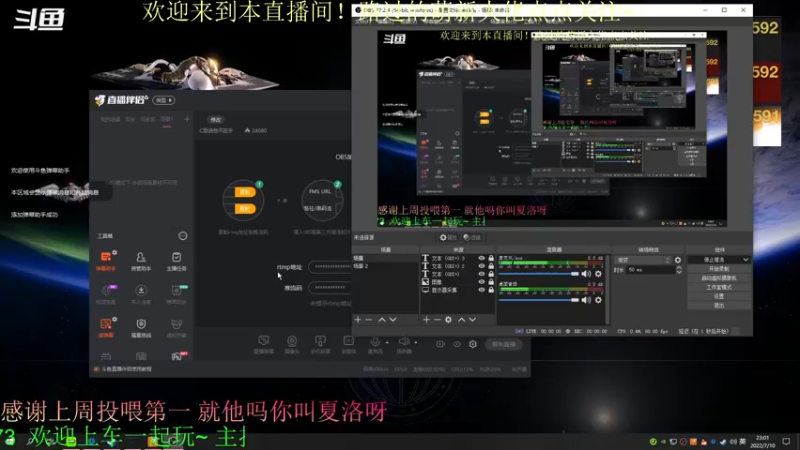Mute the desktop audio channel in OBS mixer
Image resolution: width=800 pixels, height=450 pixels.
coord(586,300)
